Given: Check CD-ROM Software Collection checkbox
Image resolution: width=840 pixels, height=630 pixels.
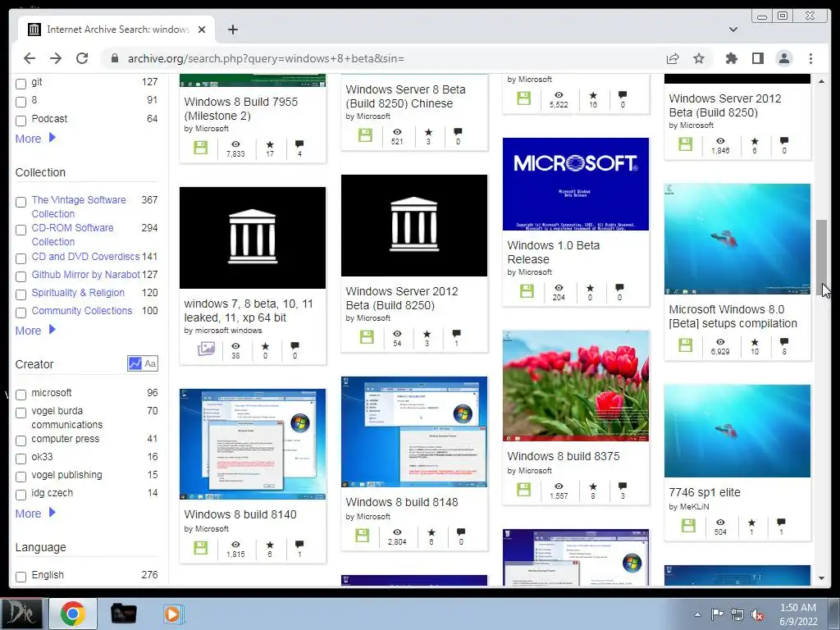Looking at the screenshot, I should coord(21,230).
